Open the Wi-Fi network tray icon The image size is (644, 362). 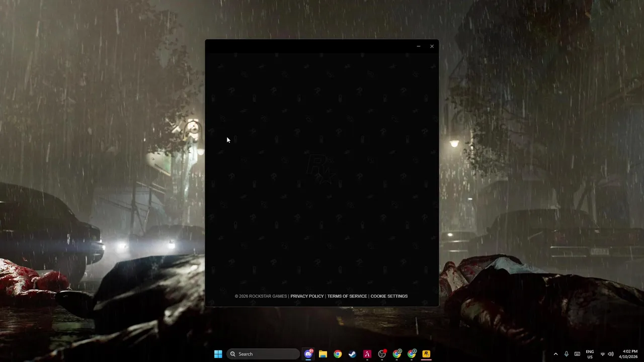tap(603, 354)
